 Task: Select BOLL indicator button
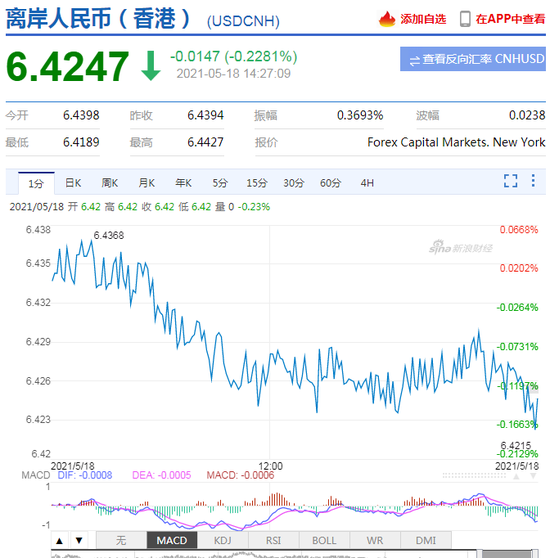pyautogui.click(x=324, y=541)
